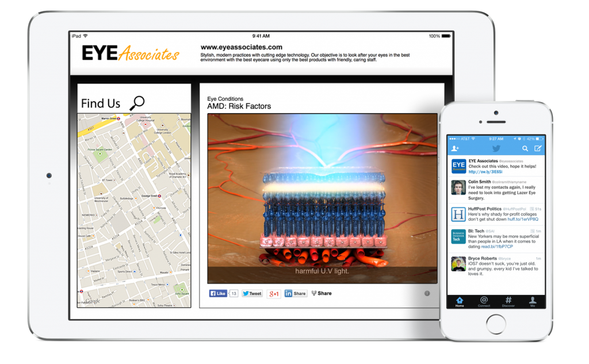The image size is (589, 364).
Task: Switch to the Discover tab
Action: 508,302
